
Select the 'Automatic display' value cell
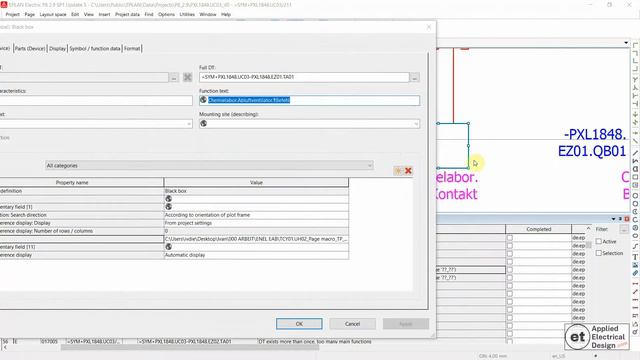256,255
